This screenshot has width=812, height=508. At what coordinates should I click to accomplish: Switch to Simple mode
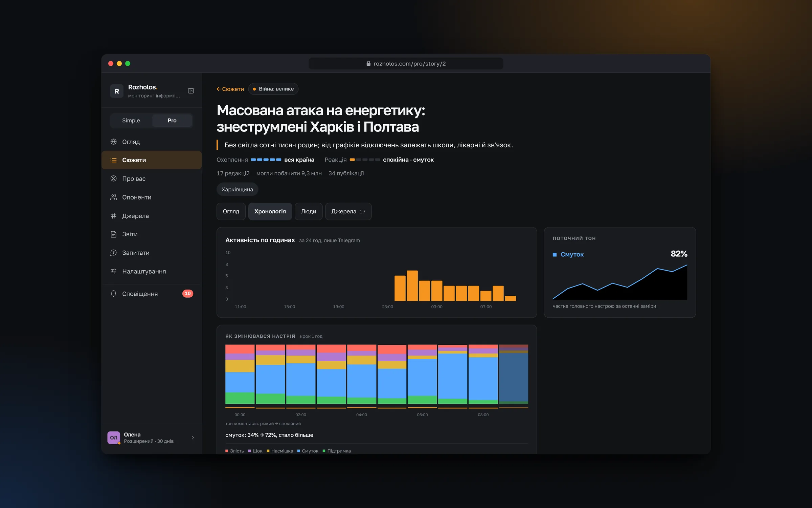pyautogui.click(x=131, y=121)
